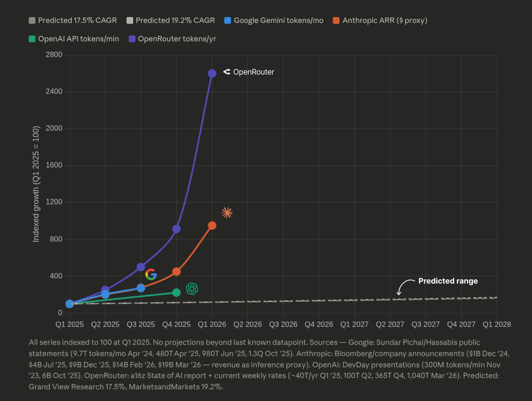This screenshot has height=401, width=532.
Task: Click the OpenRouter Q1 2026 data point
Action: (212, 73)
